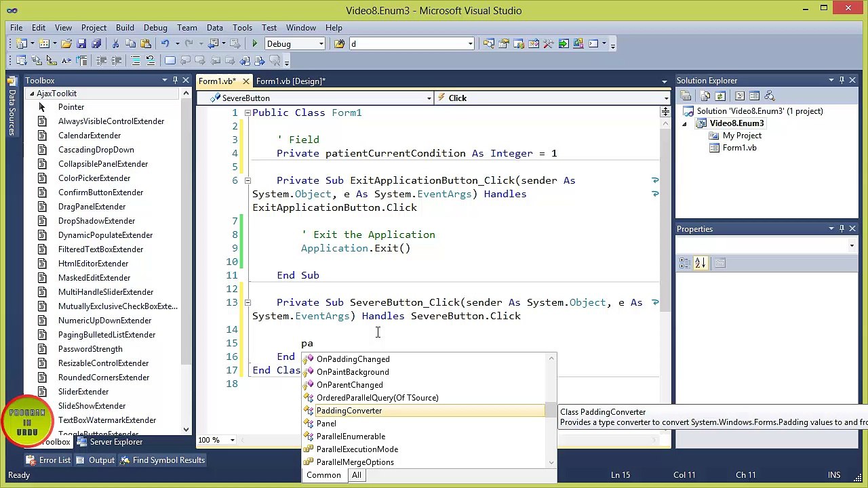Click the Server Explorer tab icon
This screenshot has width=868, height=488.
pos(81,442)
